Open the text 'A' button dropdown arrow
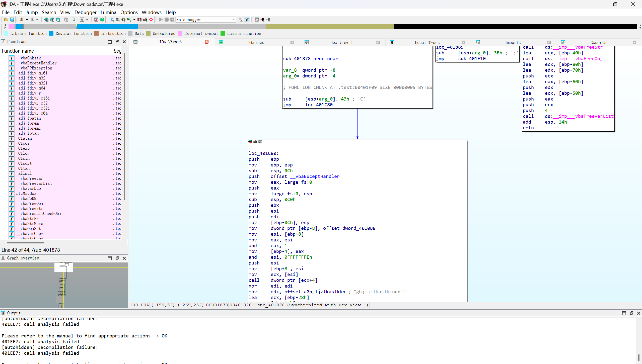The width and height of the screenshot is (642, 364). tap(87, 20)
